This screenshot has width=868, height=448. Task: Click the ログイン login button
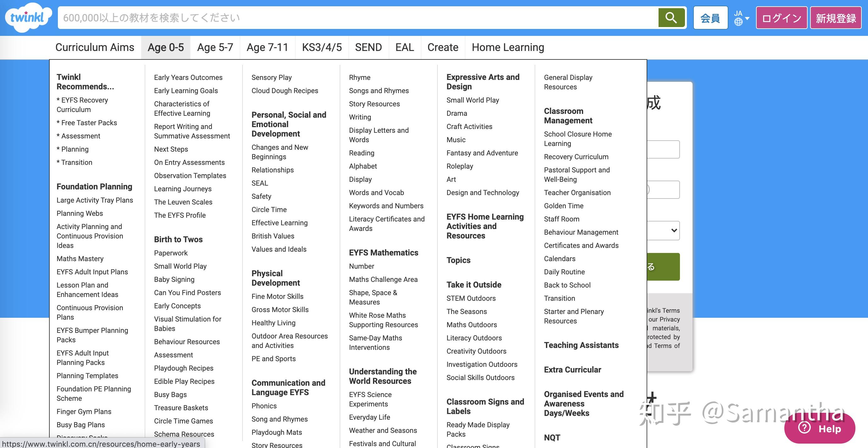point(782,18)
